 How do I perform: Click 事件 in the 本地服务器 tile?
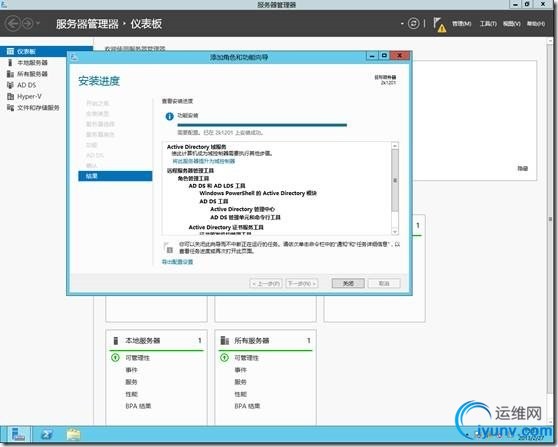click(x=131, y=370)
